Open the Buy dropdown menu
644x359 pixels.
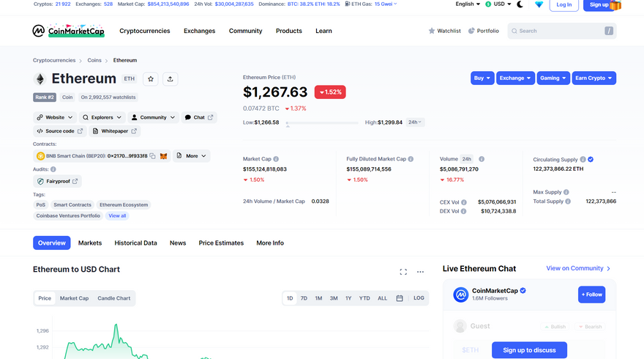click(x=482, y=78)
